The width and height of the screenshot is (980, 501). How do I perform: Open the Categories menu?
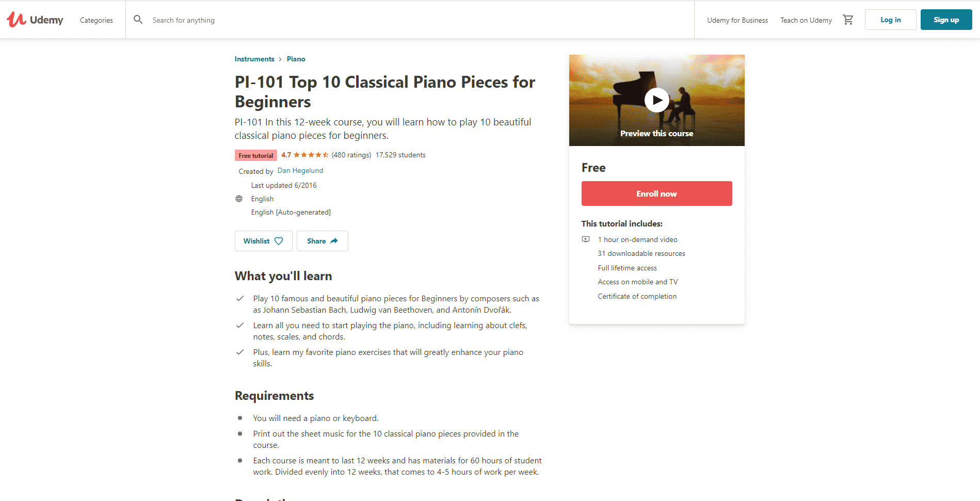click(x=97, y=20)
